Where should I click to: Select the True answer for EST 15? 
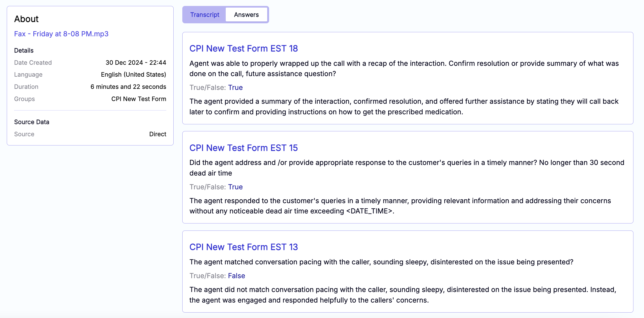click(235, 187)
